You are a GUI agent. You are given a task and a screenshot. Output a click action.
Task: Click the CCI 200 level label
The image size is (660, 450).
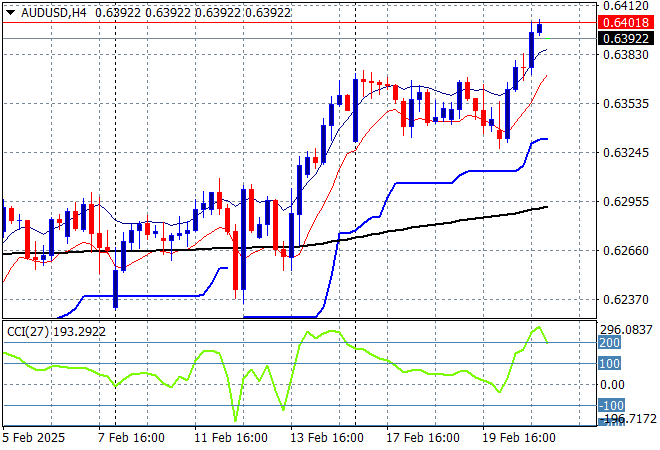(x=609, y=343)
